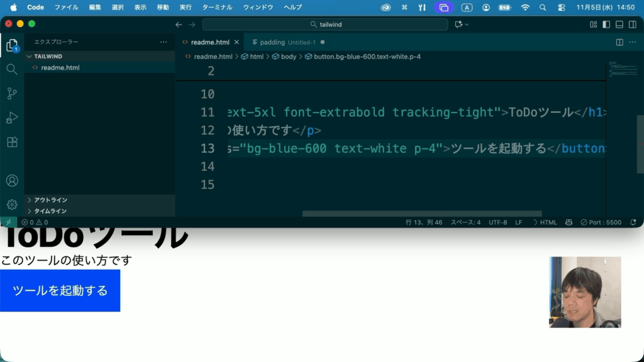644x362 pixels.
Task: Open the Source Control view
Action: (x=11, y=94)
